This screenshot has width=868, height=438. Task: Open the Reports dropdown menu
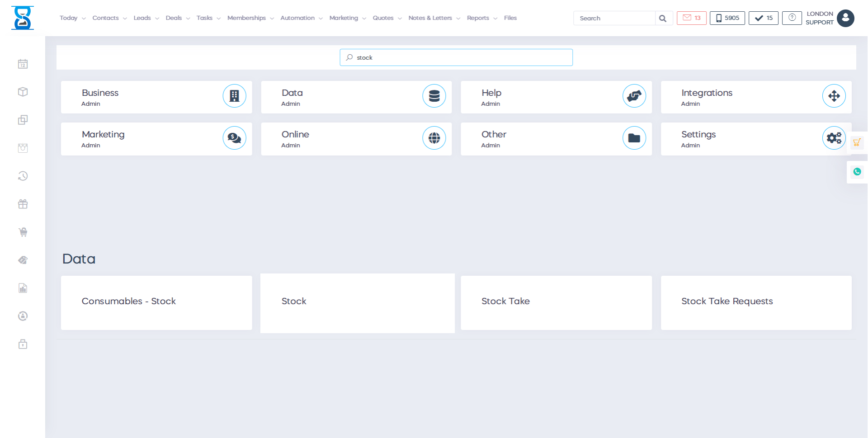pos(481,18)
